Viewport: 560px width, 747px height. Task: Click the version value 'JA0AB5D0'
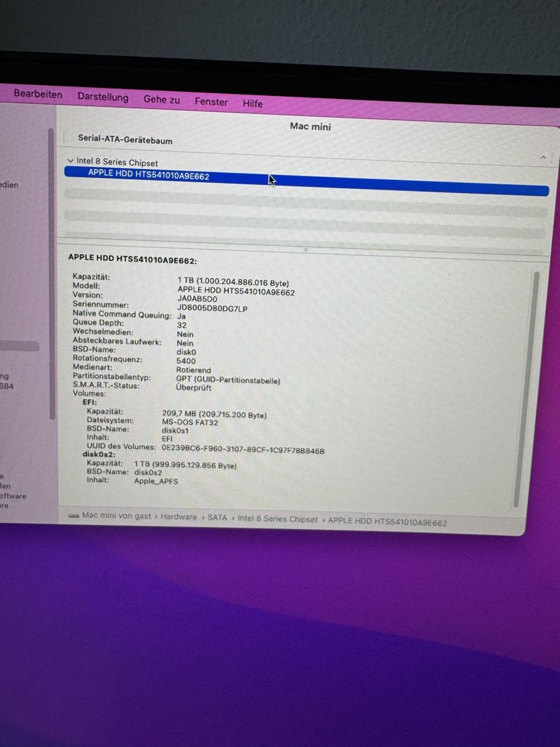[197, 299]
